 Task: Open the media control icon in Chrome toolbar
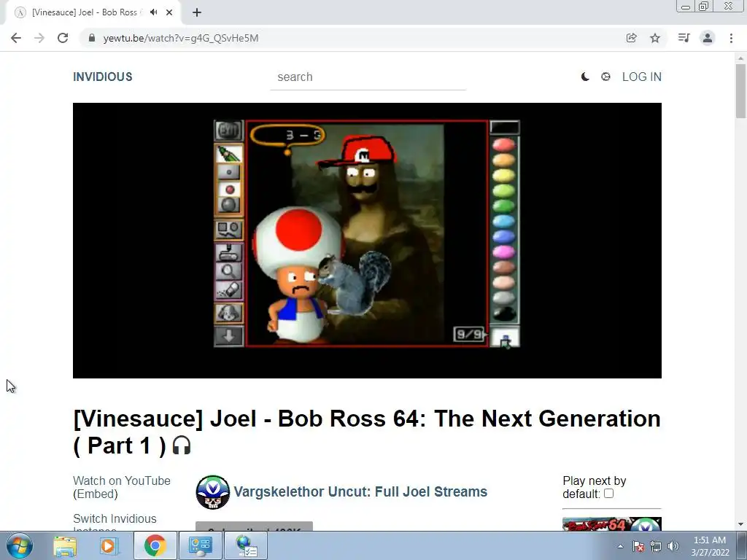pyautogui.click(x=684, y=38)
